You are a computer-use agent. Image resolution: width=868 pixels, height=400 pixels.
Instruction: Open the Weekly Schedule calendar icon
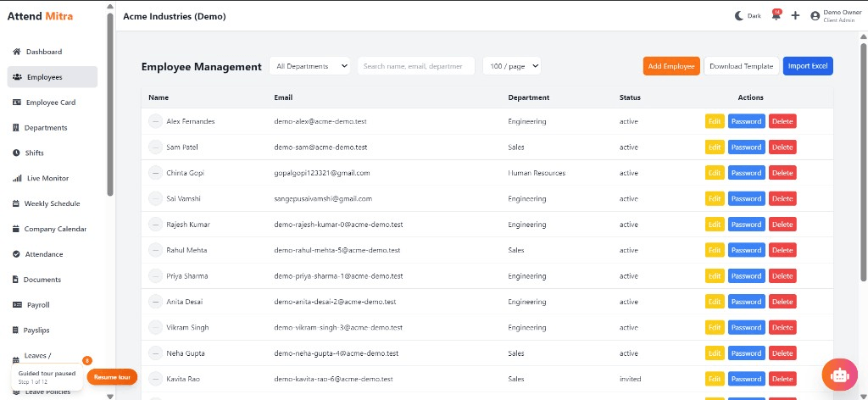tap(16, 203)
